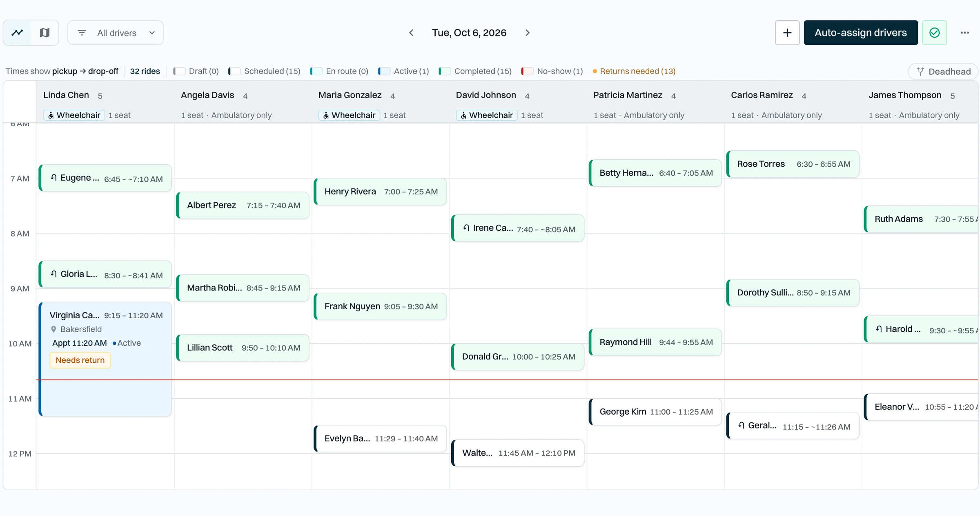Toggle En route (0) status filter
Image resolution: width=980 pixels, height=516 pixels.
click(x=339, y=71)
